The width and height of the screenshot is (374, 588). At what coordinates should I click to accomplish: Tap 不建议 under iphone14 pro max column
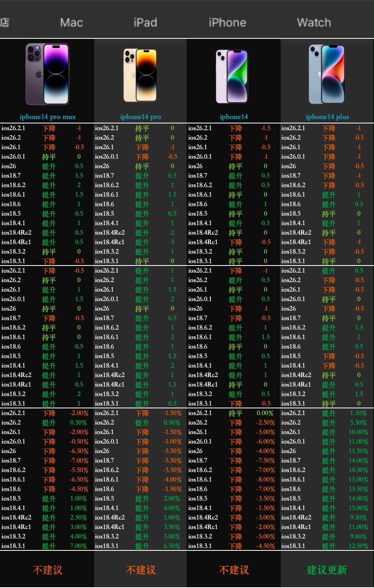[x=47, y=570]
